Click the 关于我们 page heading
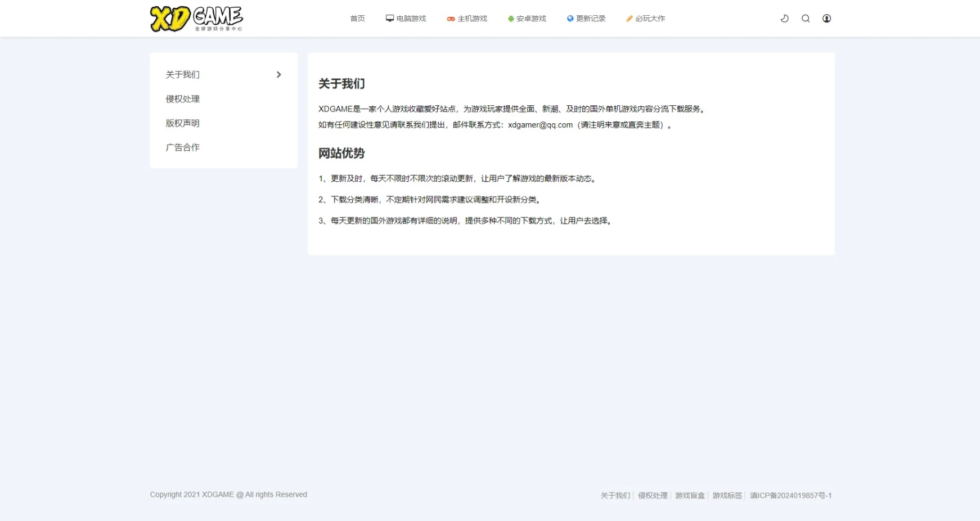 pos(341,84)
